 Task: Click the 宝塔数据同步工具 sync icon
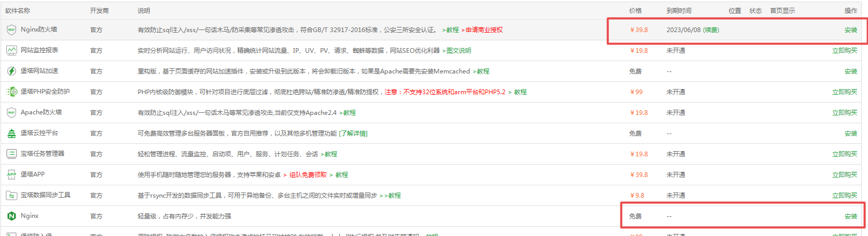click(11, 196)
